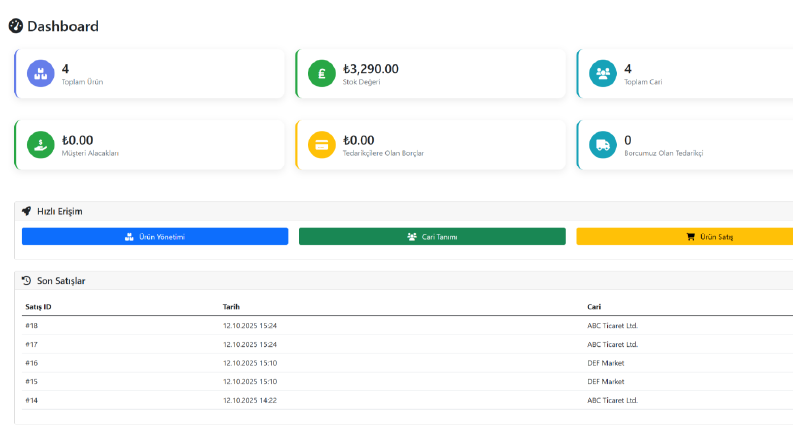Select sale row #14
The image size is (793, 446).
point(408,400)
